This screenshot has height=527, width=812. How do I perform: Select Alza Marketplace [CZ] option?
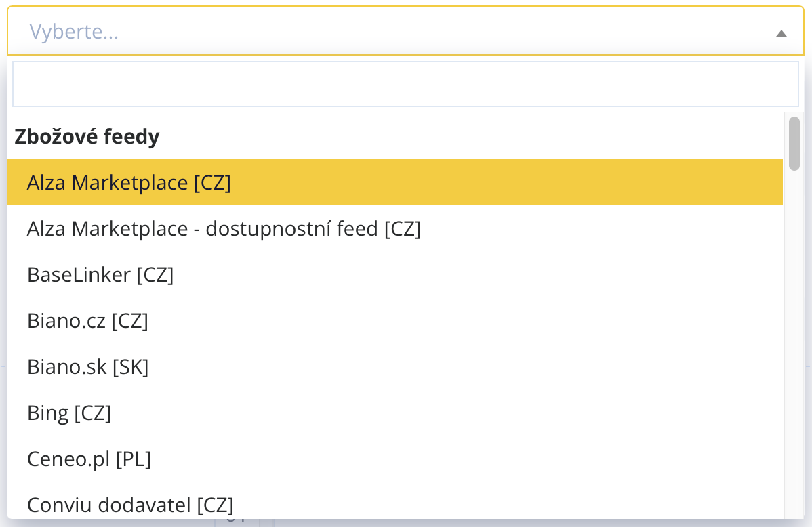click(129, 182)
